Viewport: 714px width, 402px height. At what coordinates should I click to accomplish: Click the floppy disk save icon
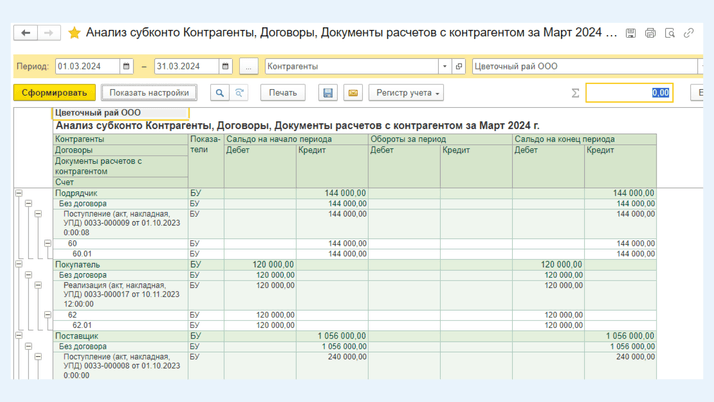pos(327,93)
